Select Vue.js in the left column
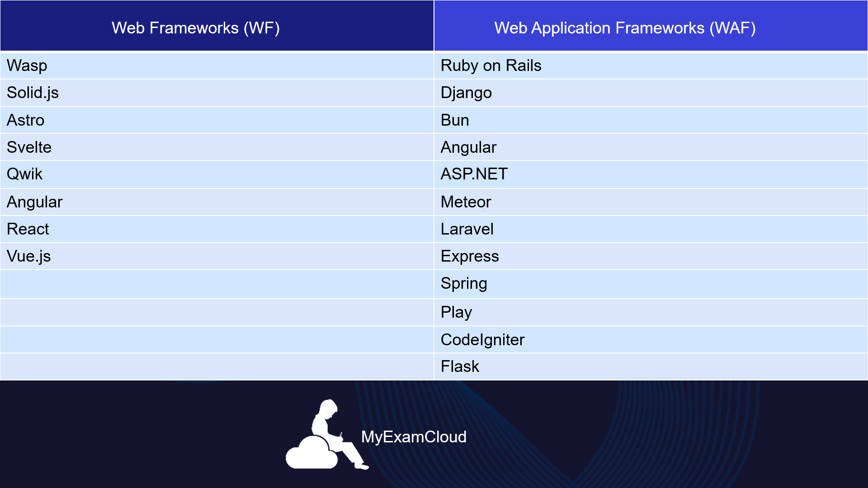The height and width of the screenshot is (488, 868). click(28, 256)
